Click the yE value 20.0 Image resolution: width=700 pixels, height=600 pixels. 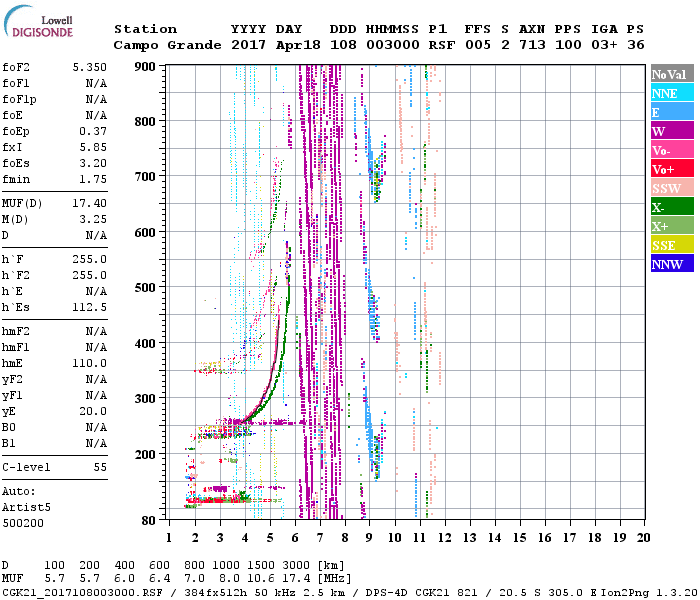(93, 411)
